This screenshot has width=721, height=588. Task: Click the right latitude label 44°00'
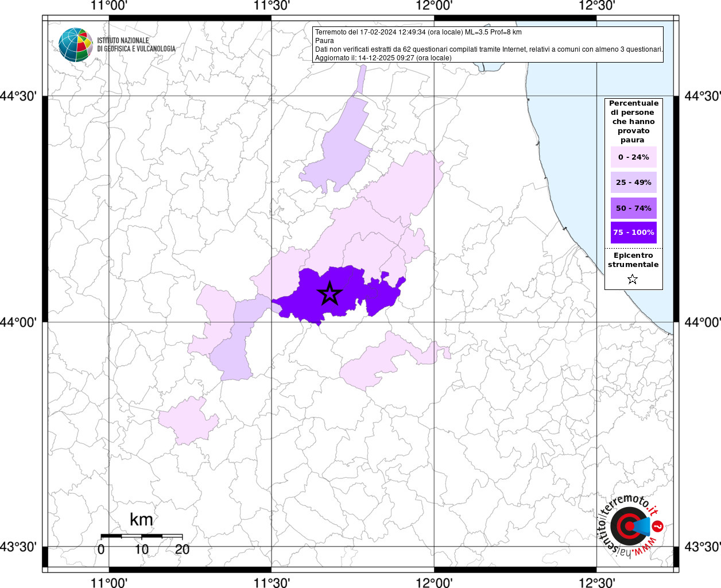point(703,322)
